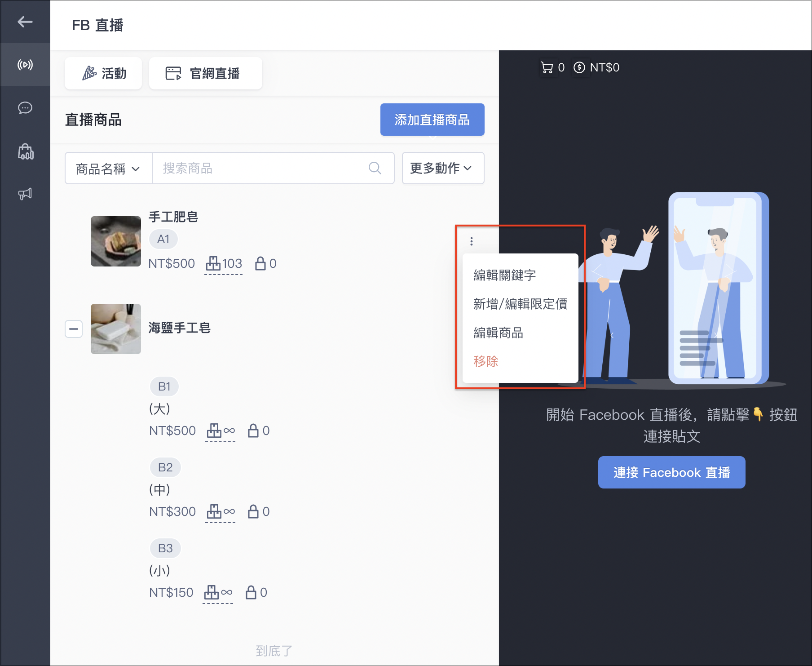Screen dimensions: 812x666
Task: Click infinite stock icon for B1
Action: click(x=221, y=431)
